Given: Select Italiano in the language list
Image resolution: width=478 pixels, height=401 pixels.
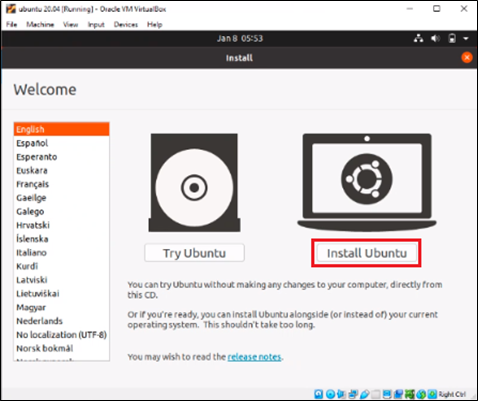Looking at the screenshot, I should click(x=32, y=252).
